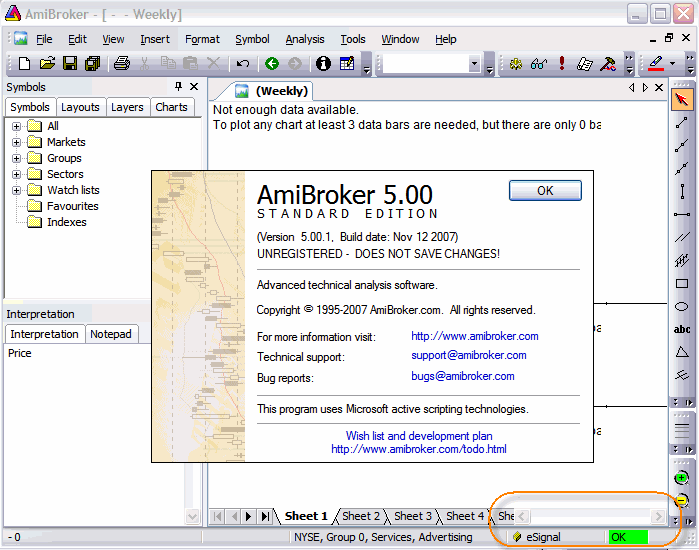Select the trend line drawing tool
The height and width of the screenshot is (550, 699).
pos(682,122)
